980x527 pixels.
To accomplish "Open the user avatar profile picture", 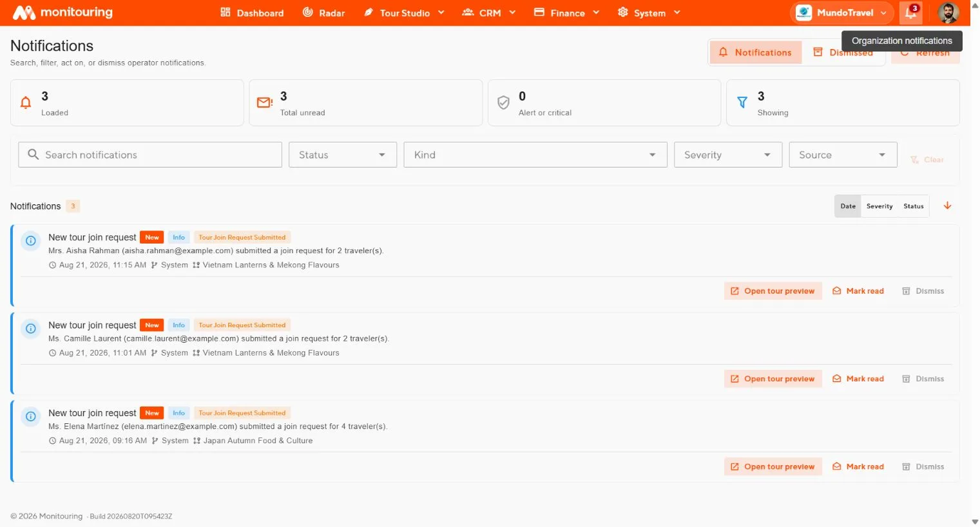I will click(948, 12).
